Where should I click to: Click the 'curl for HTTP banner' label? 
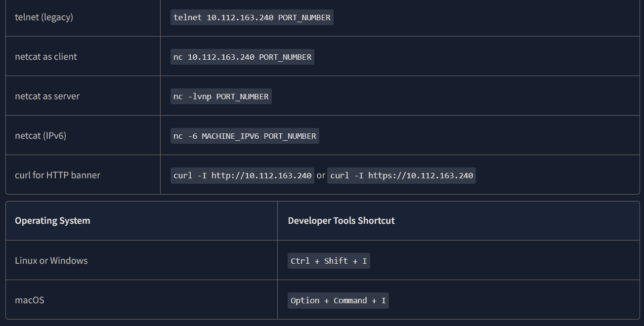tap(58, 175)
